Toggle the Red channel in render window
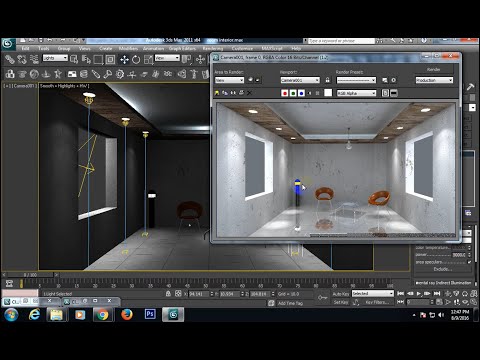Screen dimensions: 480x360 pyautogui.click(x=285, y=93)
